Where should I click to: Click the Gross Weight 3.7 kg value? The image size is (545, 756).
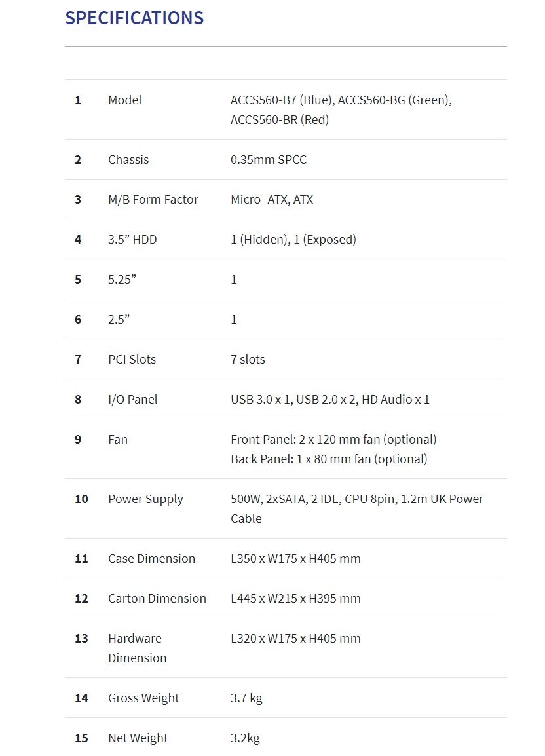(246, 698)
